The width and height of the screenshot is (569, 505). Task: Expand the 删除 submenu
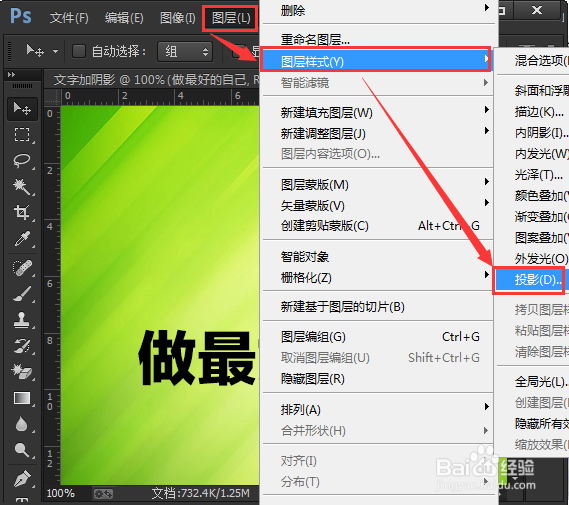tap(377, 10)
